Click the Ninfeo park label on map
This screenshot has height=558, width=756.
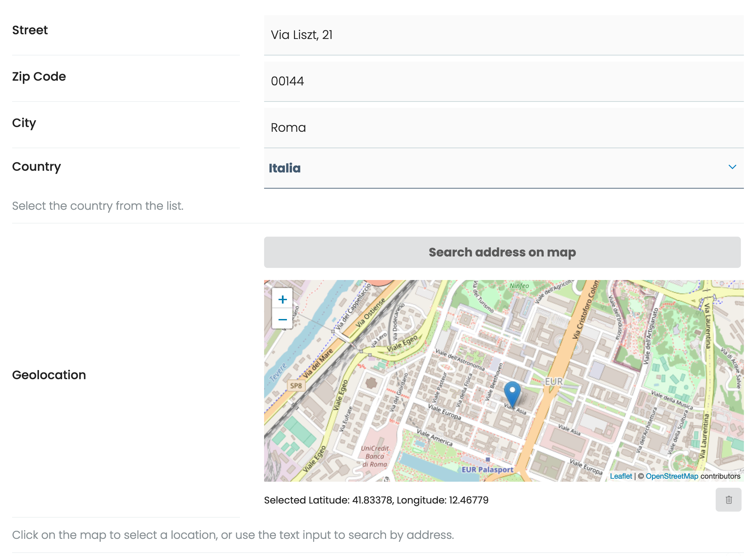click(x=520, y=286)
